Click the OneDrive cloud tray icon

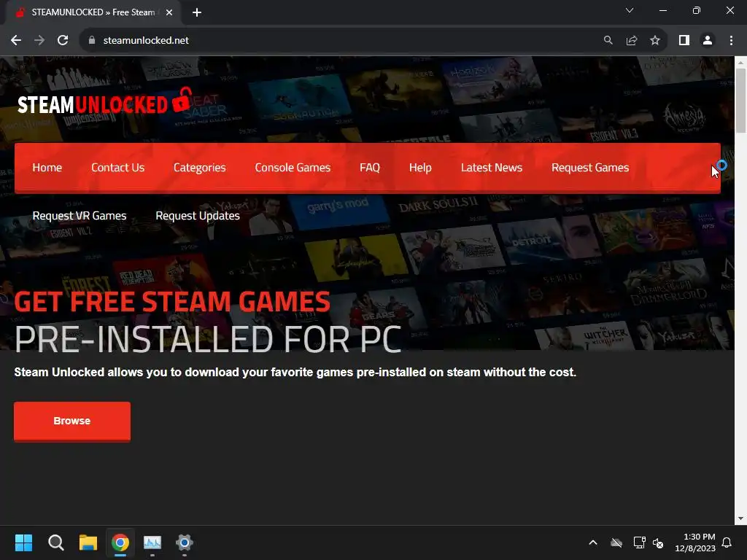(x=616, y=542)
